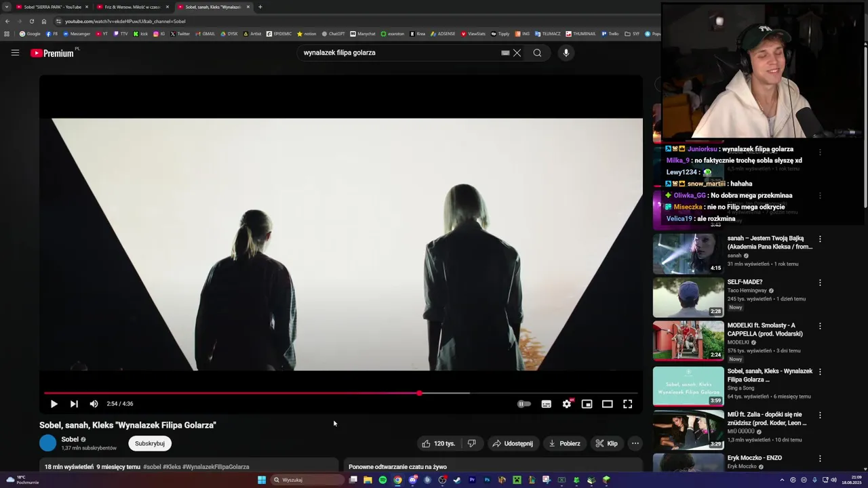This screenshot has height=488, width=868.
Task: Open options menu for SELF-MADE? video
Action: 820,283
